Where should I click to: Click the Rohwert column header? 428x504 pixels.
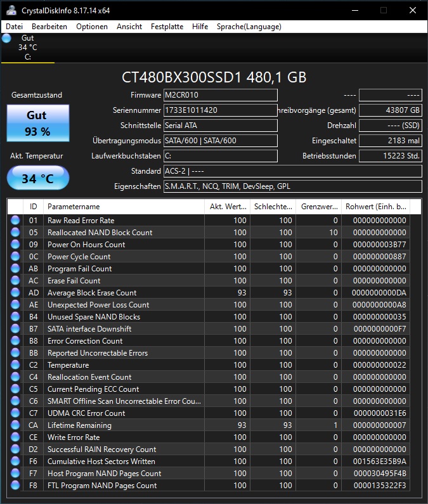[x=375, y=207]
